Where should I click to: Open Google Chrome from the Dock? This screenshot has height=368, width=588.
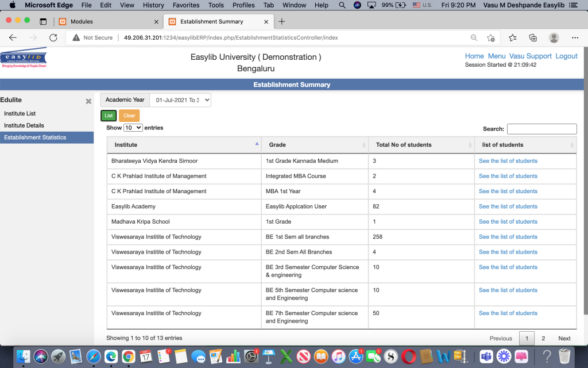coord(129,356)
